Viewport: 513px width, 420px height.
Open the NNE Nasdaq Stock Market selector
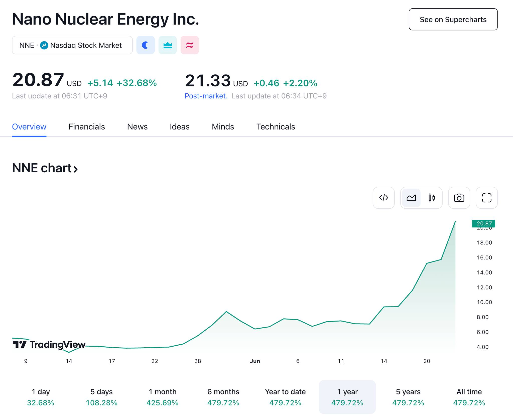72,45
